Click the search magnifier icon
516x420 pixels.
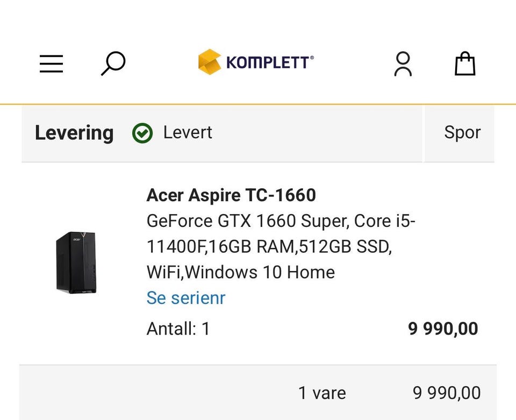click(x=113, y=63)
